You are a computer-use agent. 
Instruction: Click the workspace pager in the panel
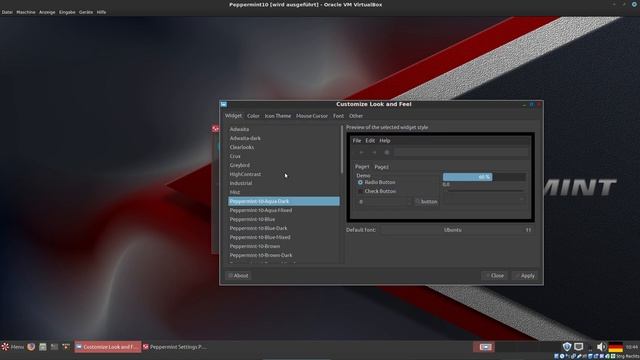tap(484, 347)
